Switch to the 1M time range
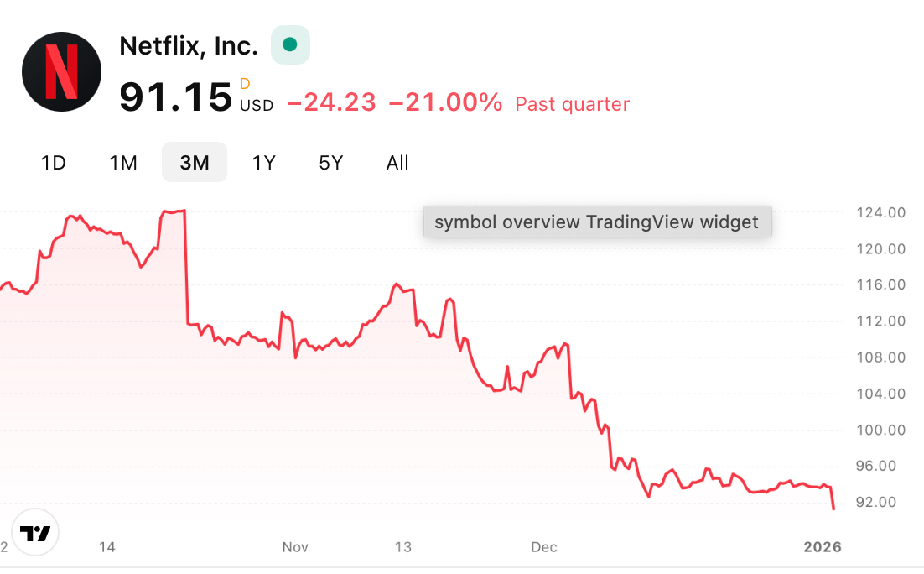 (x=123, y=163)
